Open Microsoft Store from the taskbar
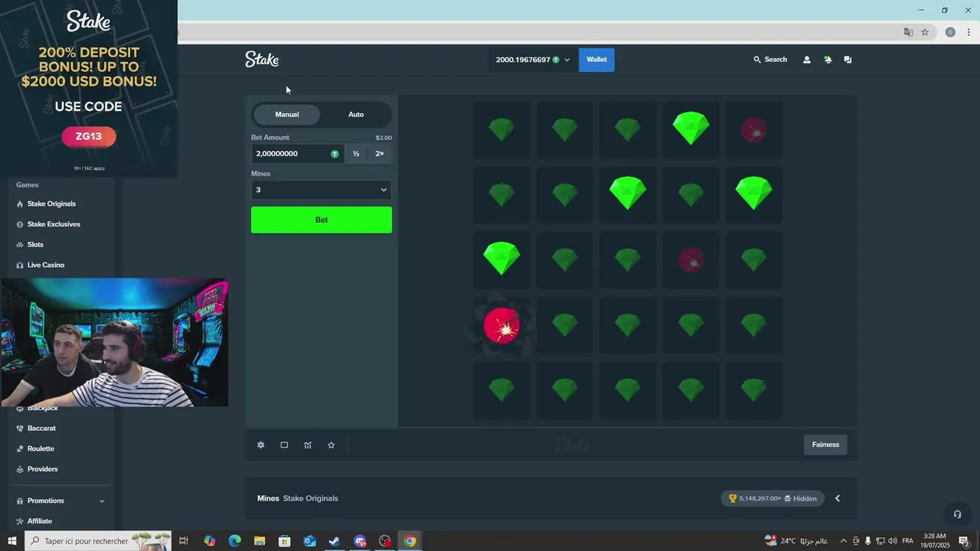This screenshot has width=980, height=551. pyautogui.click(x=285, y=541)
